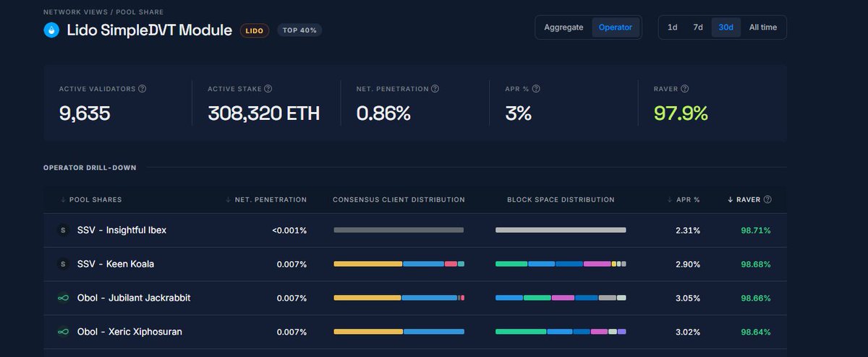Click the Active Validators help icon
The width and height of the screenshot is (868, 357).
point(142,89)
